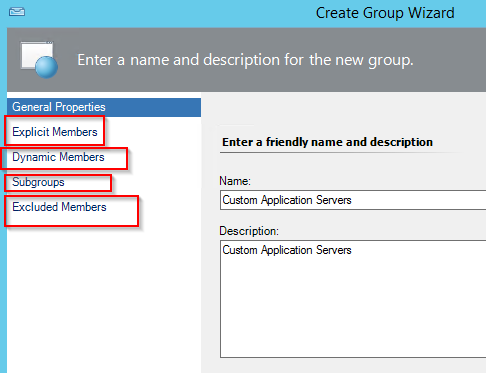490x373 pixels.
Task: Click inside the Description text area
Action: (353, 299)
